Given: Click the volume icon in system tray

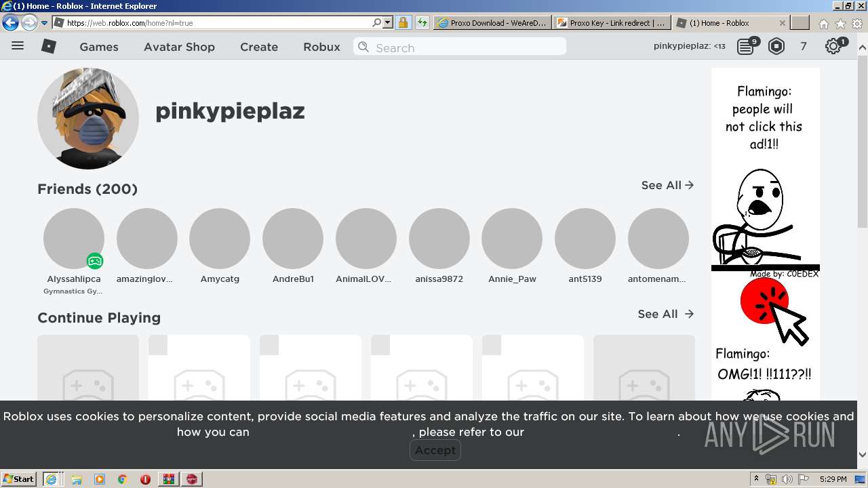Looking at the screenshot, I should [x=787, y=479].
